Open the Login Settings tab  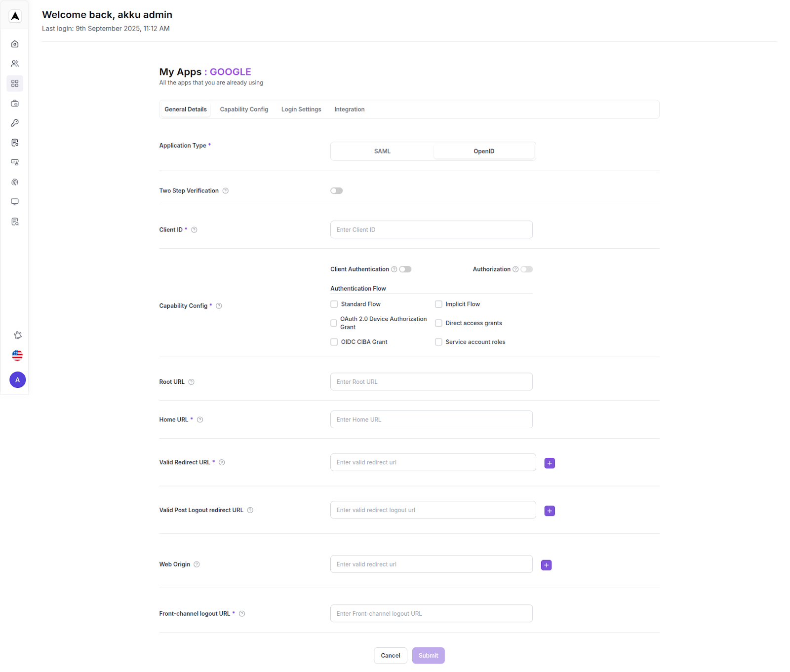301,109
